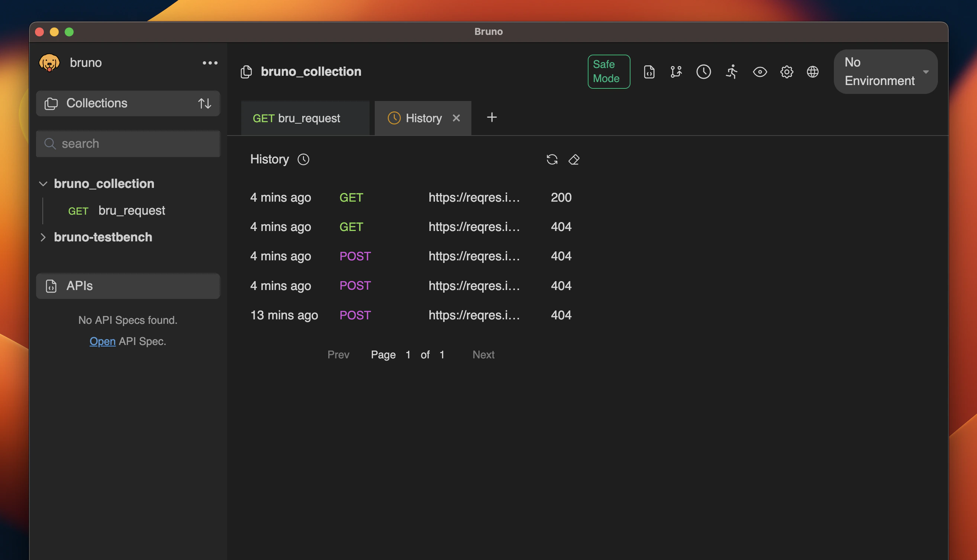Toggle the collections sort order arrows

(x=204, y=104)
